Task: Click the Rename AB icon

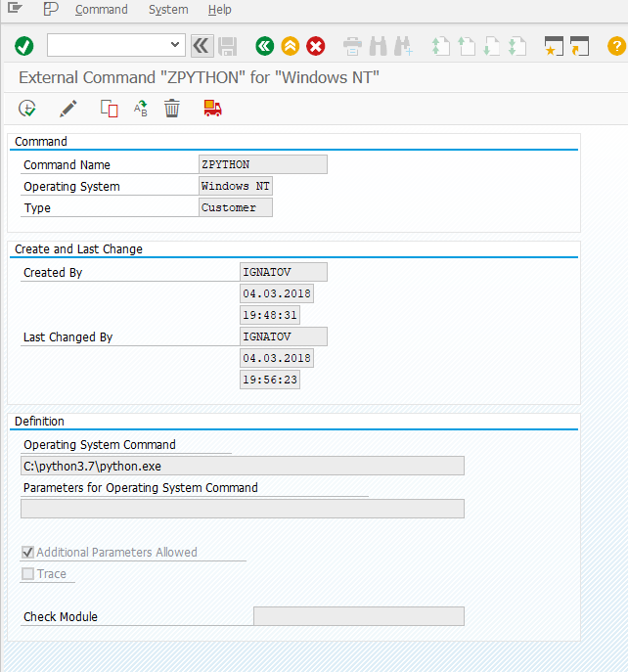Action: click(141, 109)
